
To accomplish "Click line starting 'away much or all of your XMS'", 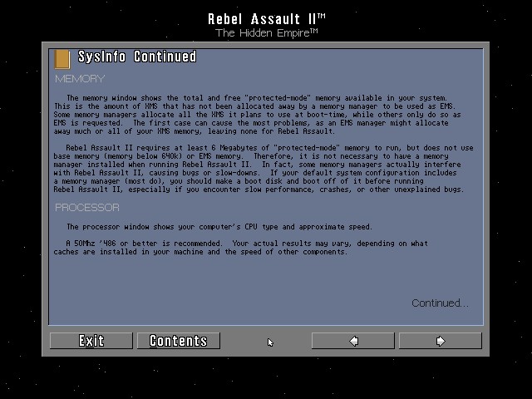I will click(194, 131).
